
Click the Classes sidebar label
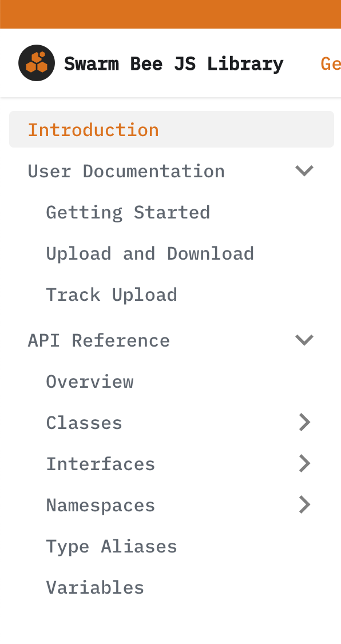(x=84, y=422)
